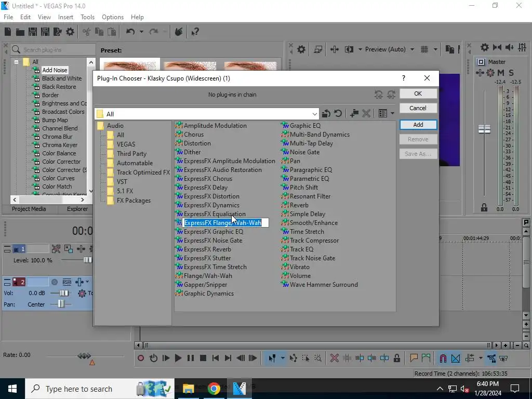Viewport: 532px width, 399px height.
Task: Toggle Loop Playback button in transport
Action: pos(153,358)
